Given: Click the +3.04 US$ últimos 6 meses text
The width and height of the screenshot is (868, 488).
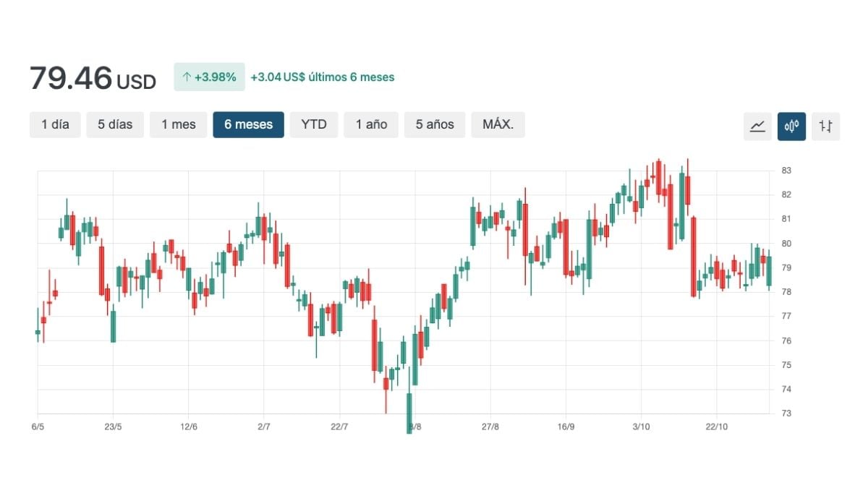Looking at the screenshot, I should click(x=323, y=77).
